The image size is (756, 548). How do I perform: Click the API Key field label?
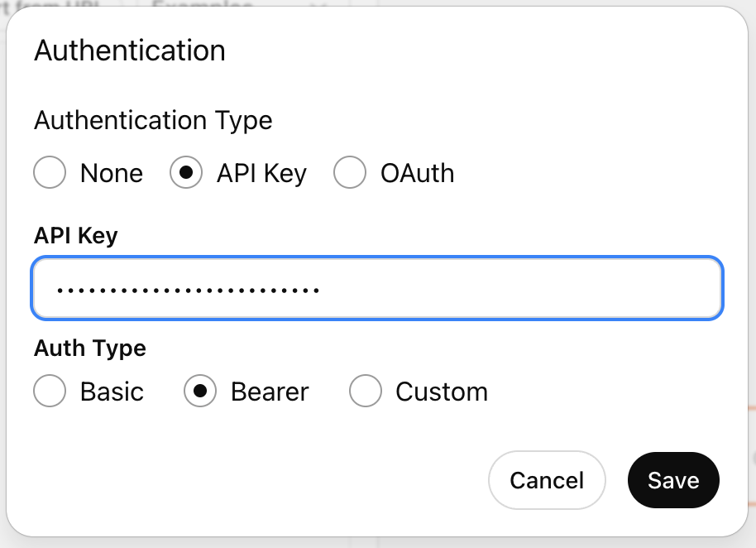[x=75, y=236]
